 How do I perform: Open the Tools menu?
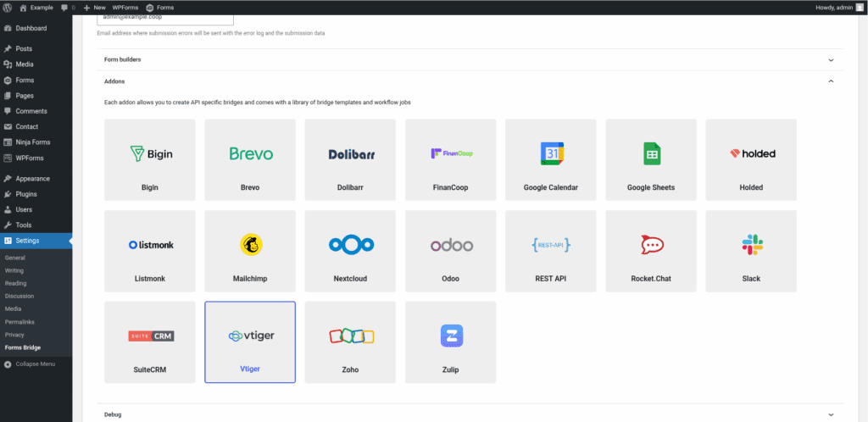pyautogui.click(x=36, y=225)
